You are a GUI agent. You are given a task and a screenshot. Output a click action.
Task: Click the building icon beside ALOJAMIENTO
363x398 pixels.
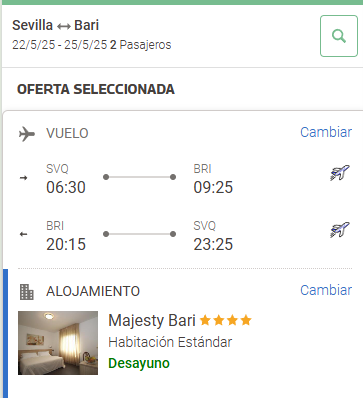pyautogui.click(x=27, y=292)
